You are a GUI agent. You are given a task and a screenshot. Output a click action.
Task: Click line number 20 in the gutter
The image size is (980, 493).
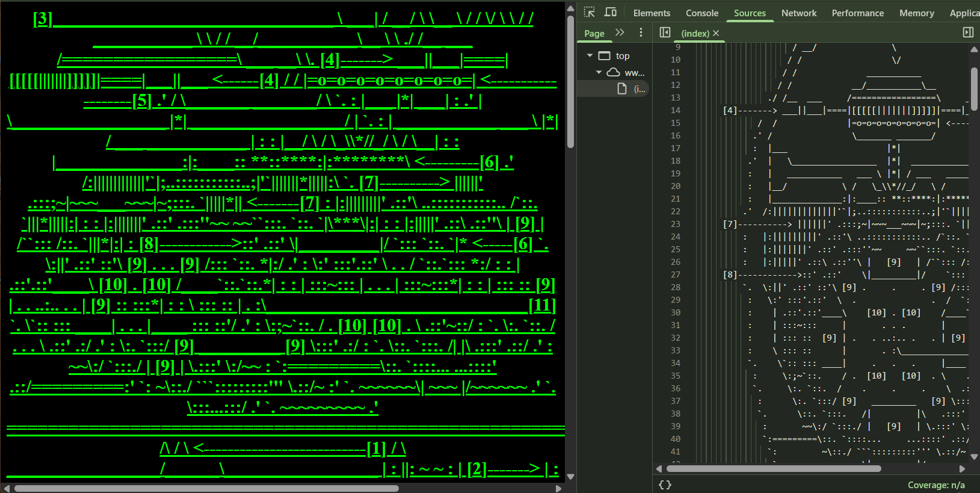(676, 186)
